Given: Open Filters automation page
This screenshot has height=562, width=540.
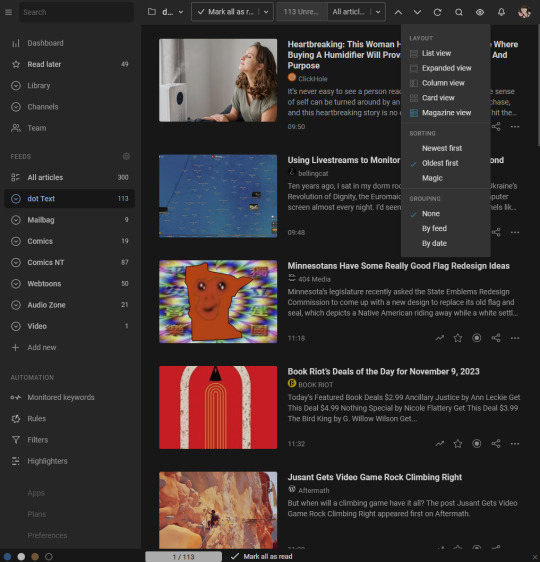Looking at the screenshot, I should pyautogui.click(x=70, y=440).
